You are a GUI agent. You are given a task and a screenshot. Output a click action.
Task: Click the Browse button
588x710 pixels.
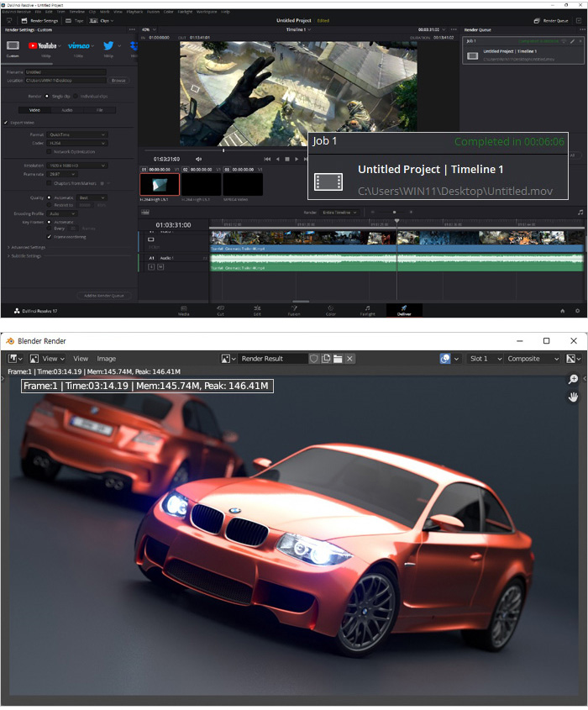(118, 80)
